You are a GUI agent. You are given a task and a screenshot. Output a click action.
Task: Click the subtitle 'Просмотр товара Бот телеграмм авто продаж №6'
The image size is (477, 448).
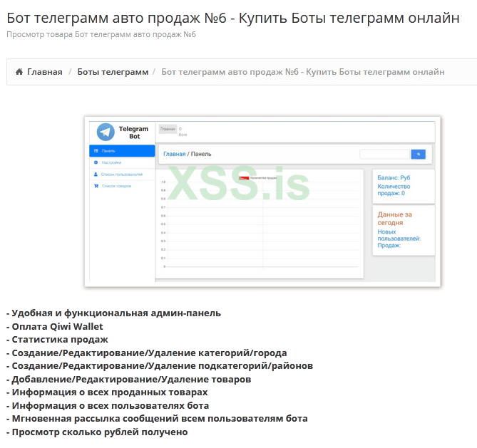click(101, 34)
